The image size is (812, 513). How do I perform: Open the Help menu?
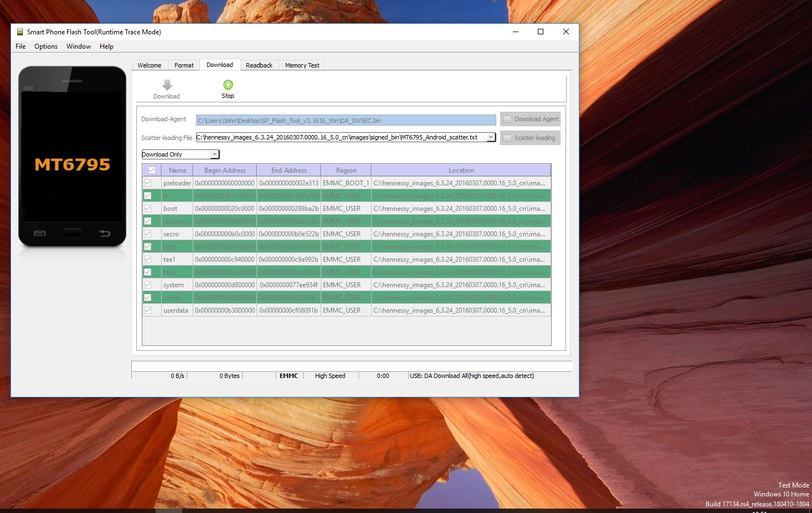coord(106,46)
